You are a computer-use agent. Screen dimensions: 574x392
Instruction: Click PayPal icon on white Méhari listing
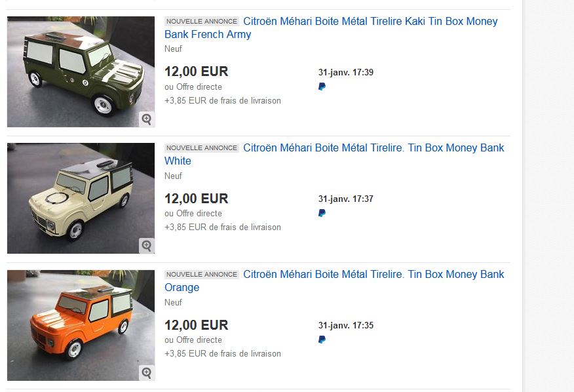pos(322,213)
